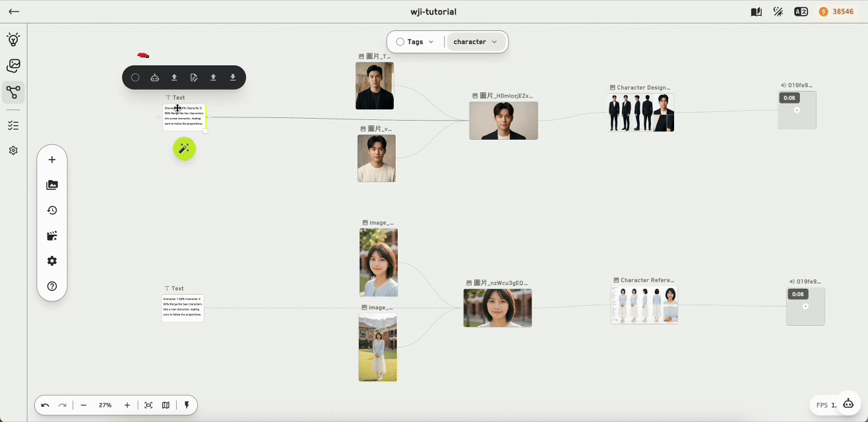Click the download icon in dark node toolbar
The image size is (868, 422).
click(x=233, y=77)
